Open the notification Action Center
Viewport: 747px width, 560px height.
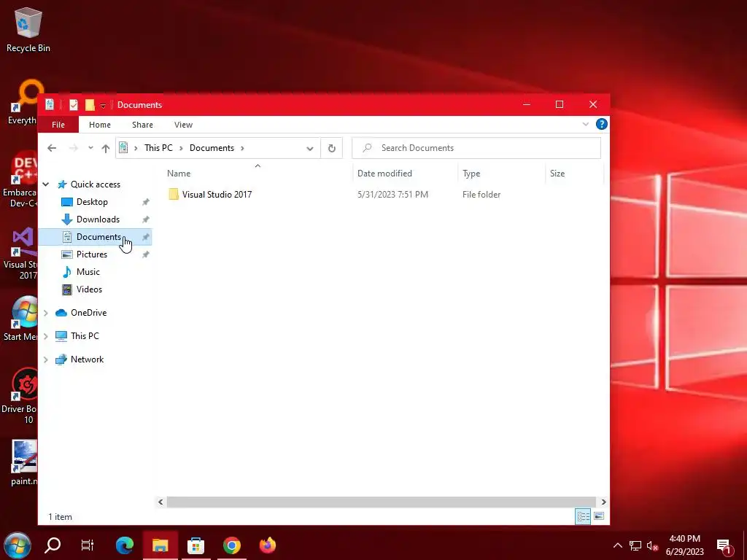pos(724,545)
